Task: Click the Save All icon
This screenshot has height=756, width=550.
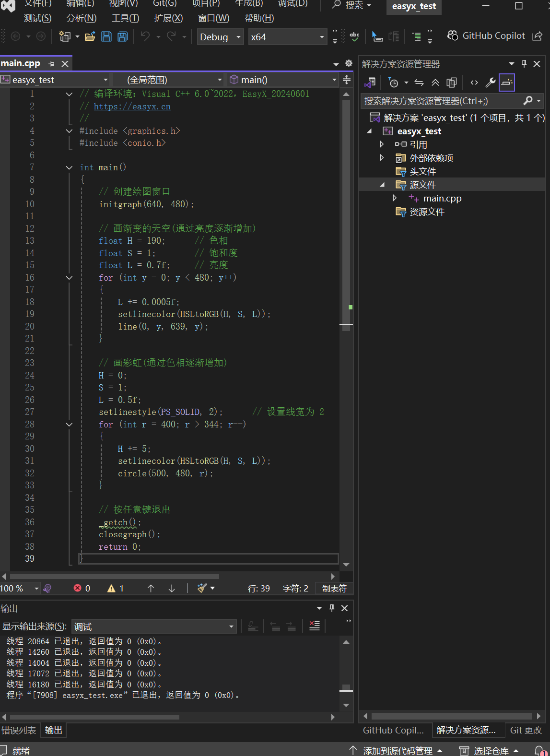Action: pos(123,37)
